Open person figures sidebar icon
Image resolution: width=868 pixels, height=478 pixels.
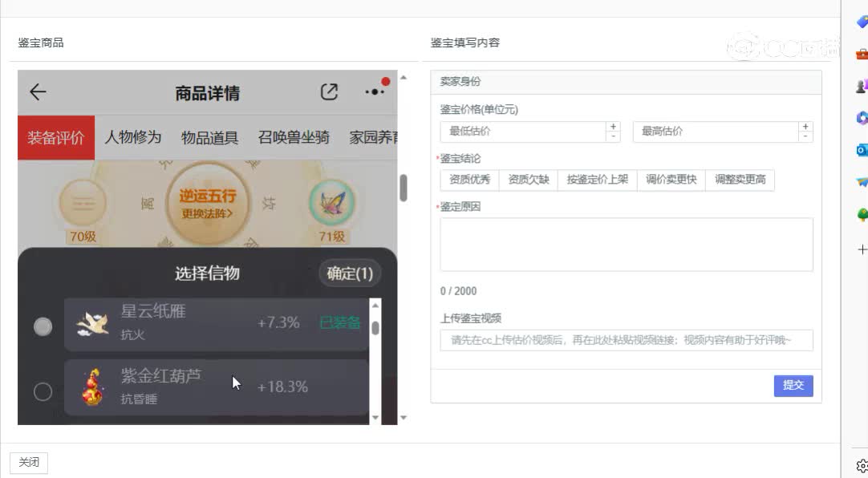tap(862, 86)
